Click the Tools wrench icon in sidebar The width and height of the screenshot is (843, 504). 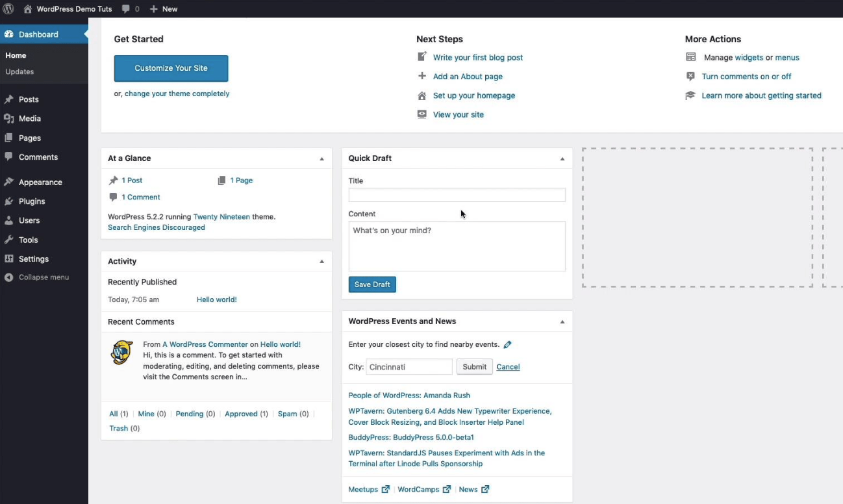tap(9, 240)
